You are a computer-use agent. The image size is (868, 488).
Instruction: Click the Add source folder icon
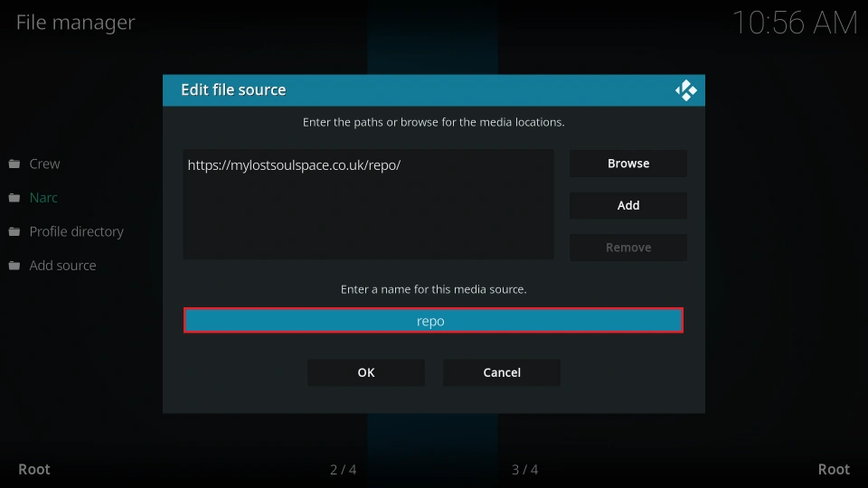[14, 266]
